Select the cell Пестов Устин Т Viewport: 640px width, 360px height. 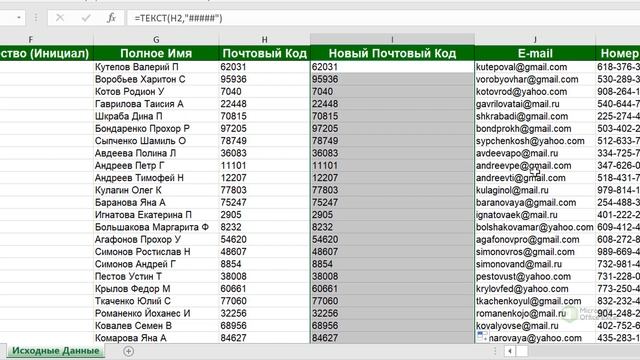156,276
